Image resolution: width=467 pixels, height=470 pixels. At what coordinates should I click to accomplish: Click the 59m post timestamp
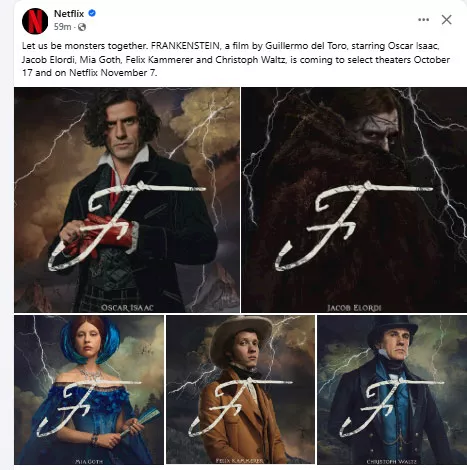62,27
